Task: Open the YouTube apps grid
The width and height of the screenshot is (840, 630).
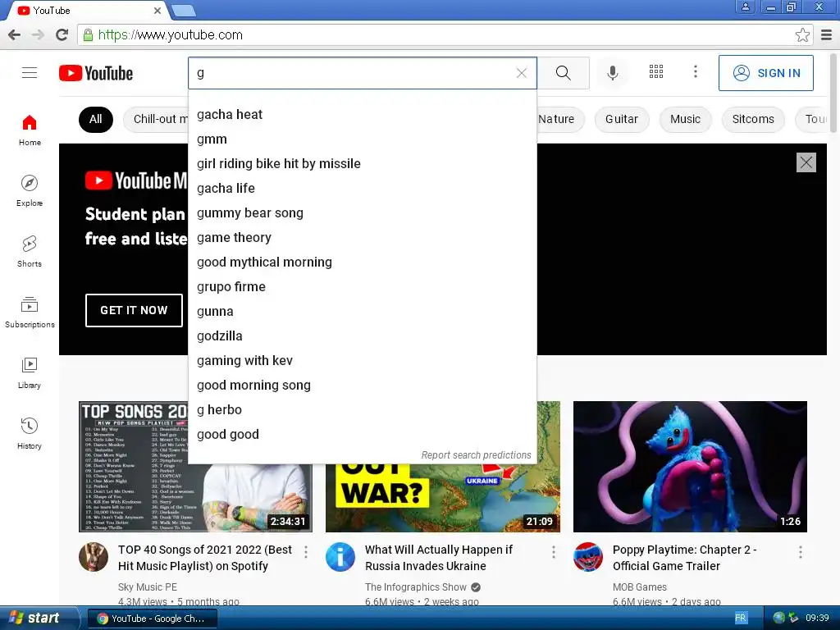Action: click(x=656, y=72)
